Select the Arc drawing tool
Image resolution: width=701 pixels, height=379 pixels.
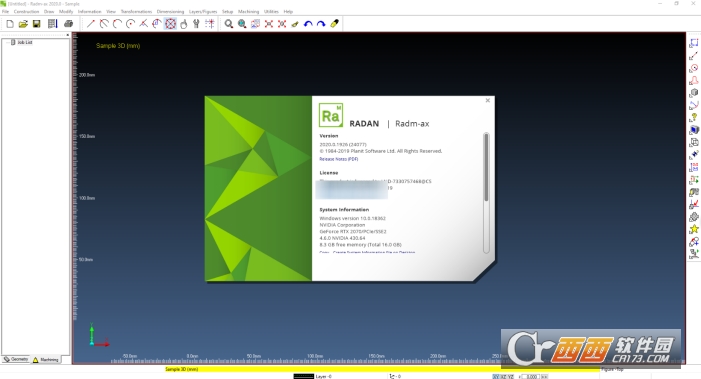(x=117, y=24)
